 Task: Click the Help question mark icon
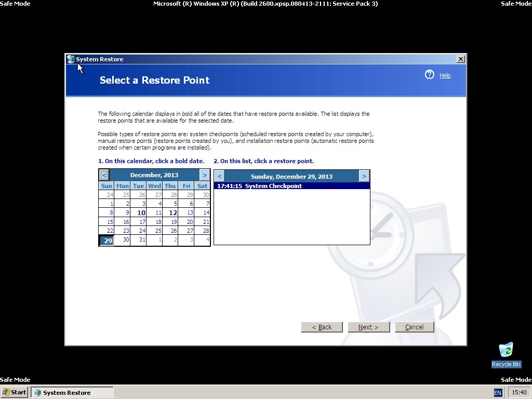tap(429, 75)
